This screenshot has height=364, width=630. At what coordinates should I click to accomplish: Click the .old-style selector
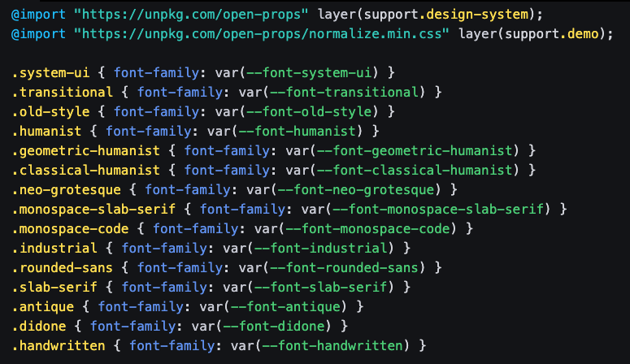(50, 111)
